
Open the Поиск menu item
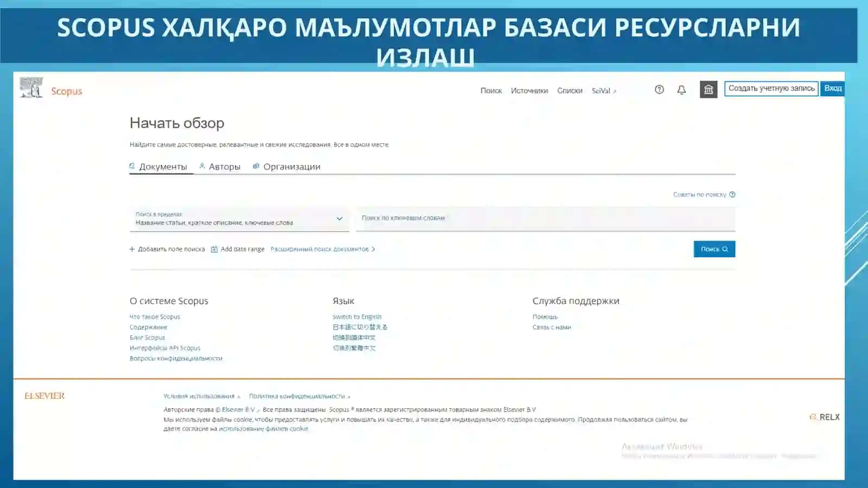click(491, 91)
